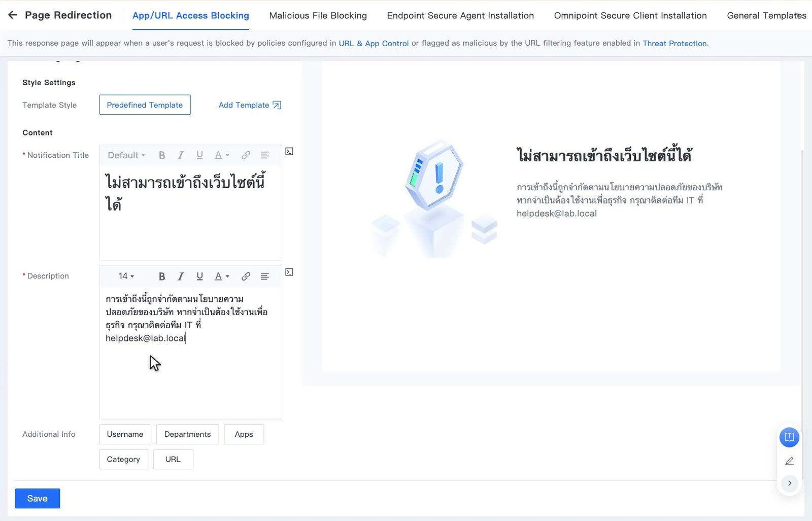Click the preview warning illustration

434,199
